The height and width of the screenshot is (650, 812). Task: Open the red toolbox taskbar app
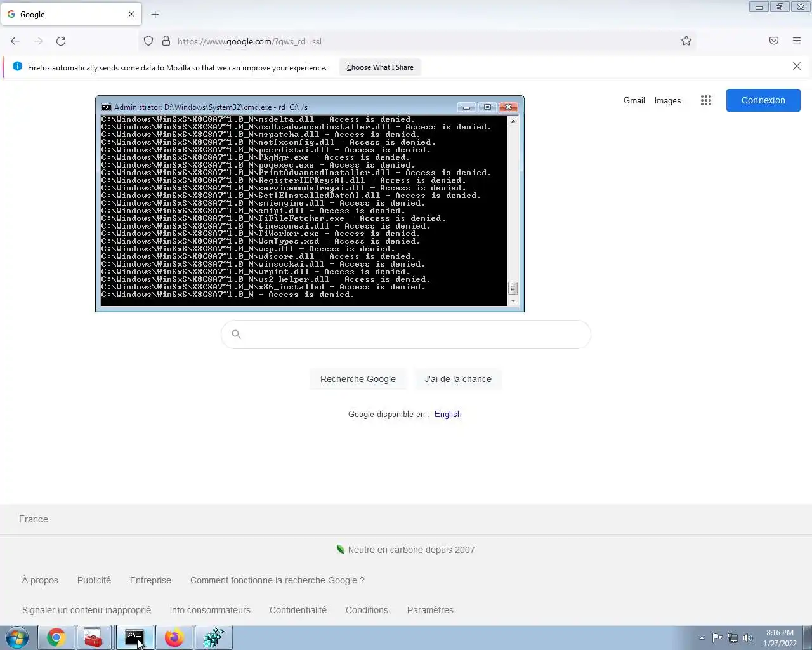click(x=93, y=637)
